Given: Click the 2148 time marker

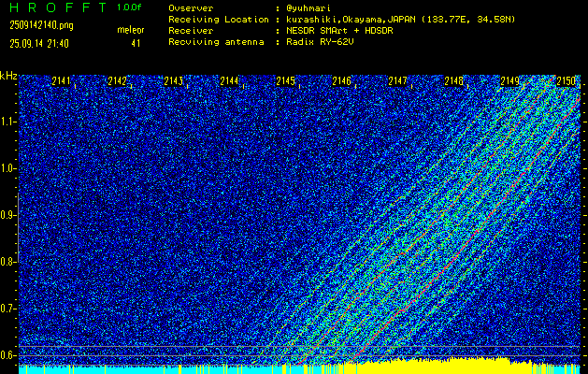Looking at the screenshot, I should pyautogui.click(x=453, y=80).
